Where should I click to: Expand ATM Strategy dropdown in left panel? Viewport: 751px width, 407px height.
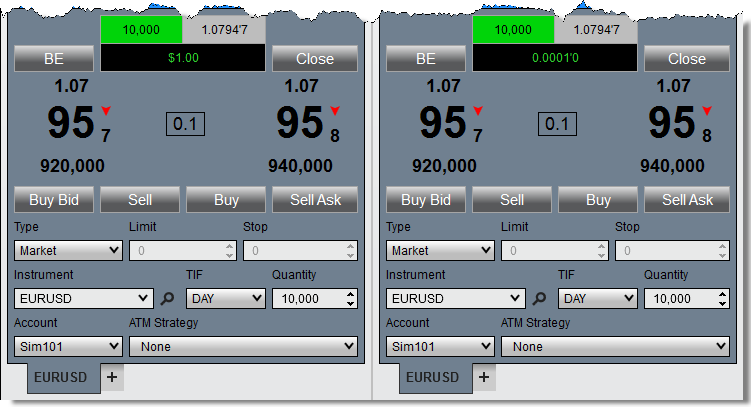point(243,346)
